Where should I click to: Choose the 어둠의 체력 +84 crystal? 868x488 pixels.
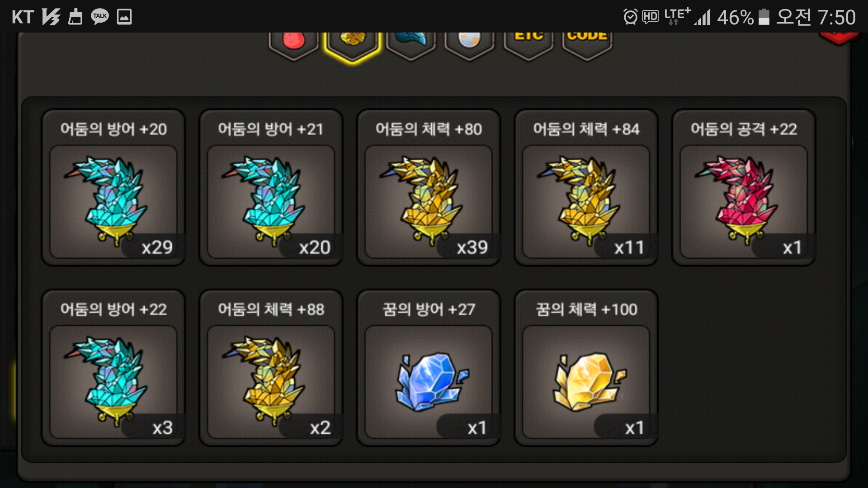tap(586, 188)
